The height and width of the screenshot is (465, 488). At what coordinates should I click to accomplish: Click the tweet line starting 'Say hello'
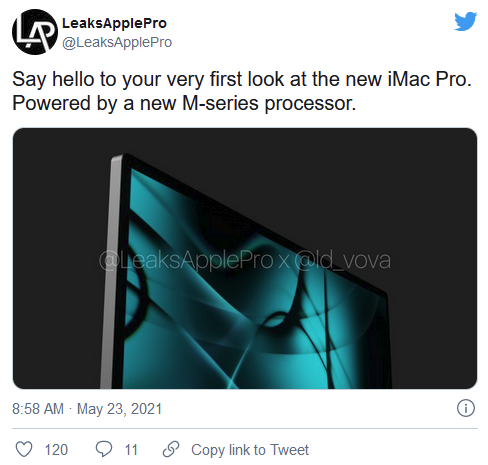[242, 80]
